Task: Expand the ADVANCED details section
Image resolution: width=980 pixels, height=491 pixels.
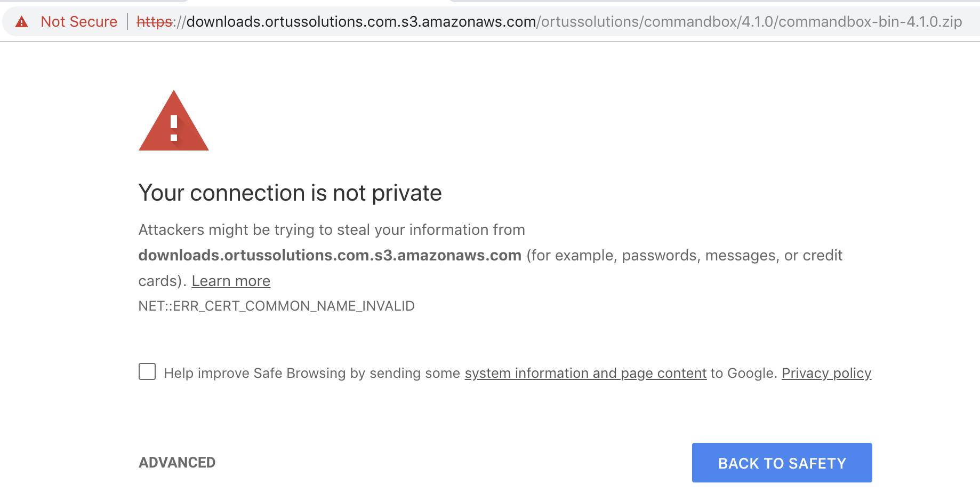Action: pos(177,462)
